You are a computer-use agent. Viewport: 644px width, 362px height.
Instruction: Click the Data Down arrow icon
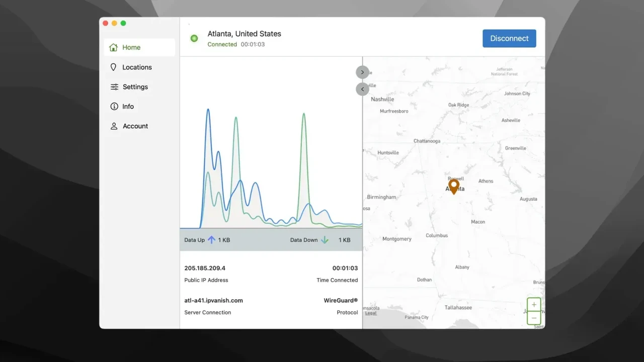pos(325,240)
